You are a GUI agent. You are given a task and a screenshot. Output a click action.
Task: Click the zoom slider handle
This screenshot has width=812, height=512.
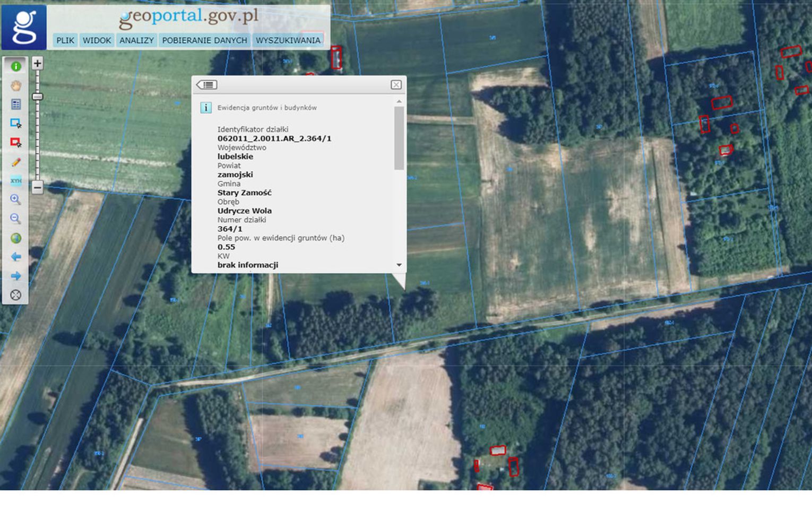[37, 97]
